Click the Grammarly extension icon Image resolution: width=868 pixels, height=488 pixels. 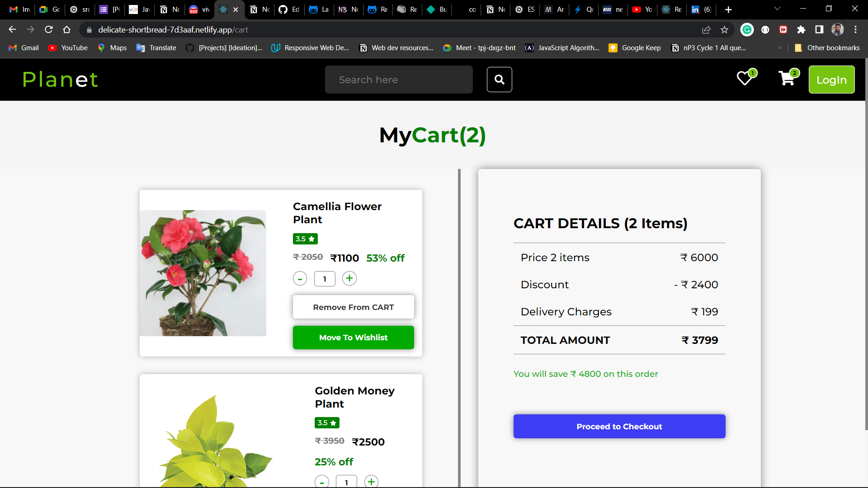click(x=747, y=29)
